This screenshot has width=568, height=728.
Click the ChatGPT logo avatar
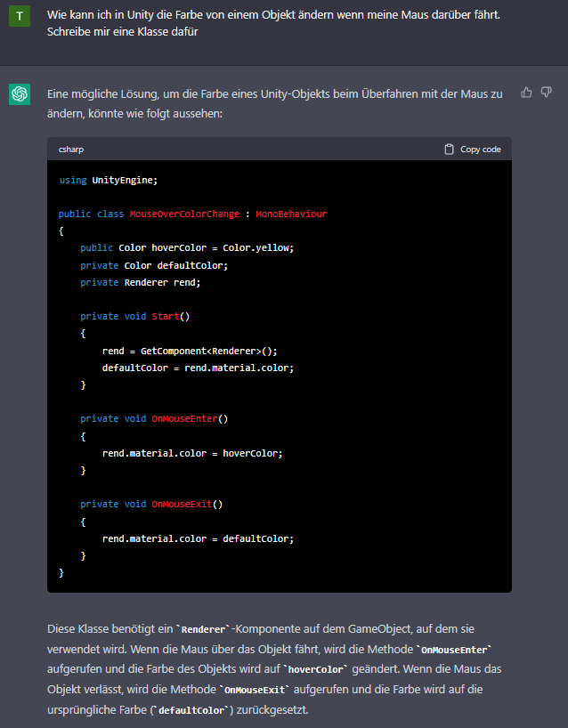point(20,94)
